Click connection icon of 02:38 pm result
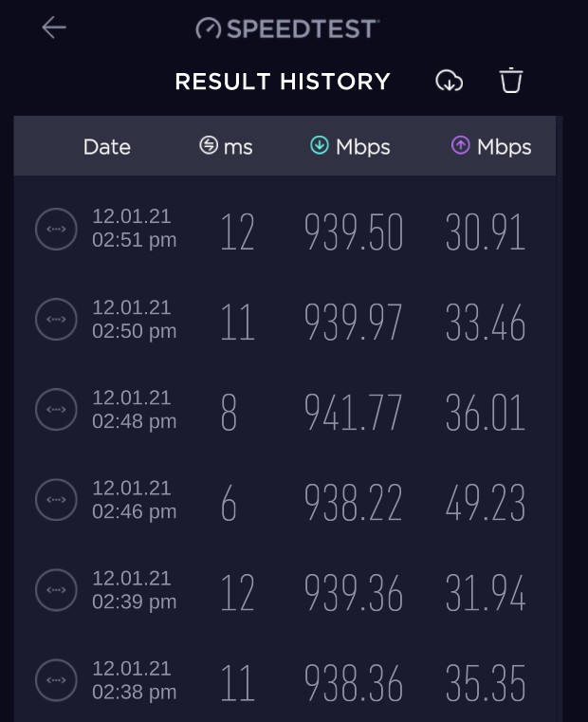Screen dimensions: 588x722 (56, 680)
